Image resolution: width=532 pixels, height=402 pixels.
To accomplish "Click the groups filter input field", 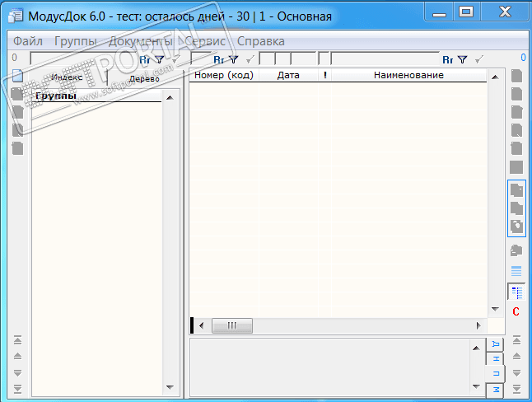I will pyautogui.click(x=84, y=58).
